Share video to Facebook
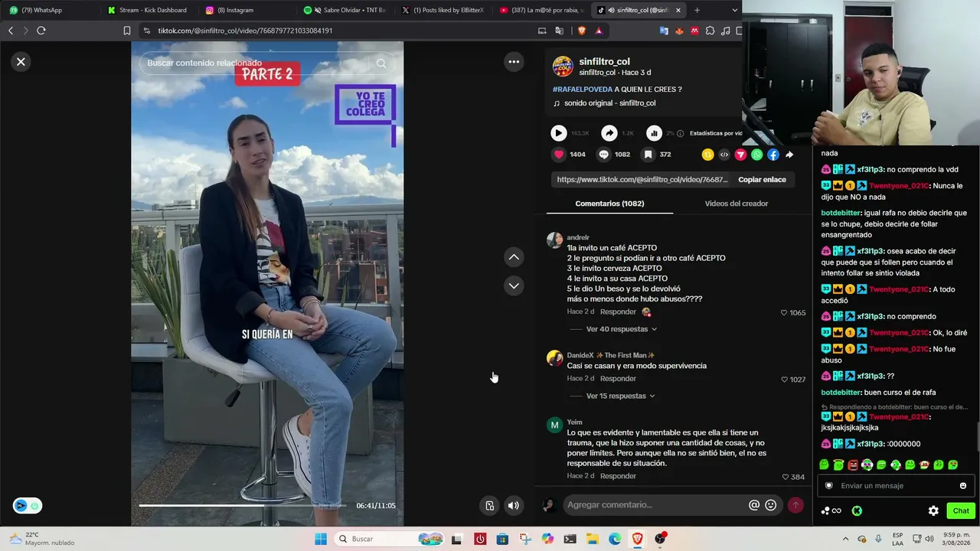The width and height of the screenshot is (980, 551). pos(773,155)
